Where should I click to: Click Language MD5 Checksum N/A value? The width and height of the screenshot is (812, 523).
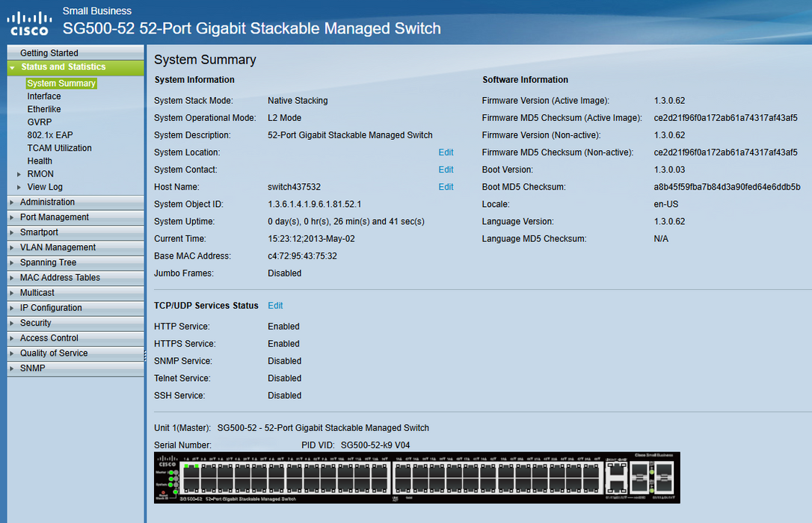661,239
